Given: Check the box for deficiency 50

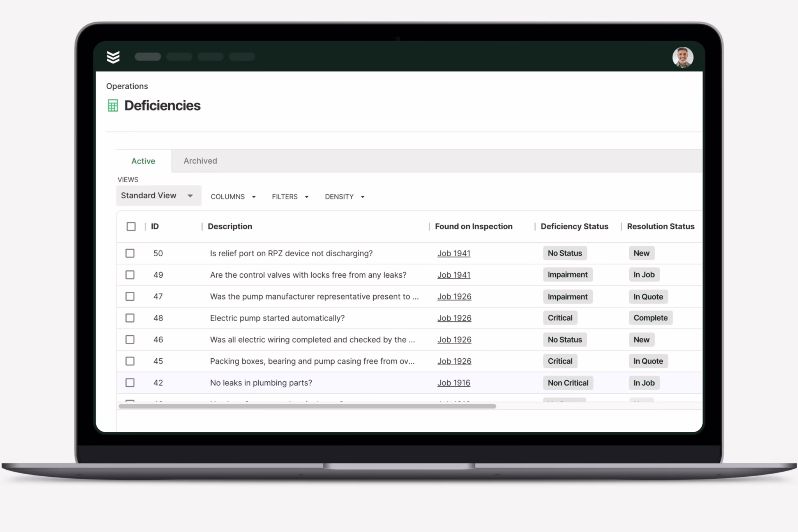Looking at the screenshot, I should click(130, 254).
